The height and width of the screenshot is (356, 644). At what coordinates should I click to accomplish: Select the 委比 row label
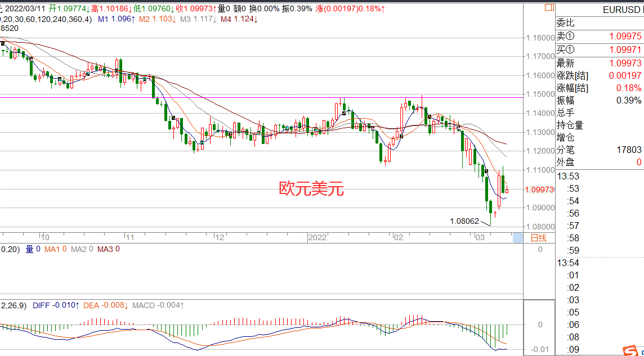tap(565, 22)
